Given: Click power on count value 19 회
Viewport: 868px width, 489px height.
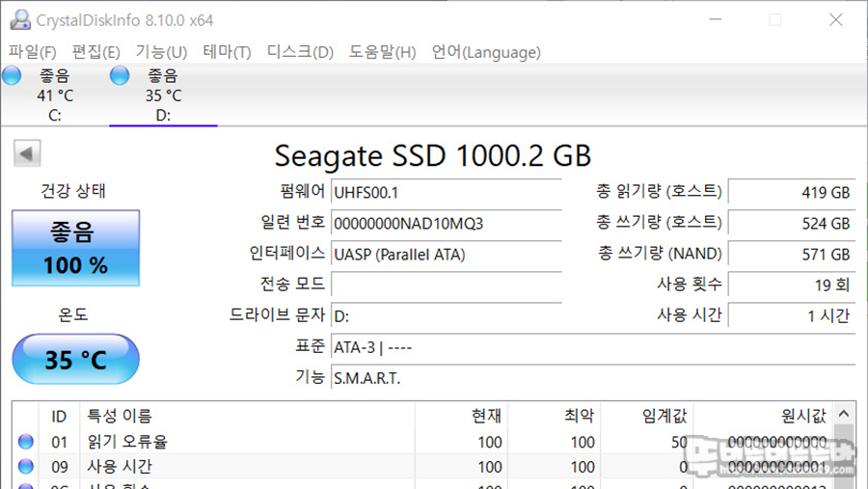Looking at the screenshot, I should 792,285.
